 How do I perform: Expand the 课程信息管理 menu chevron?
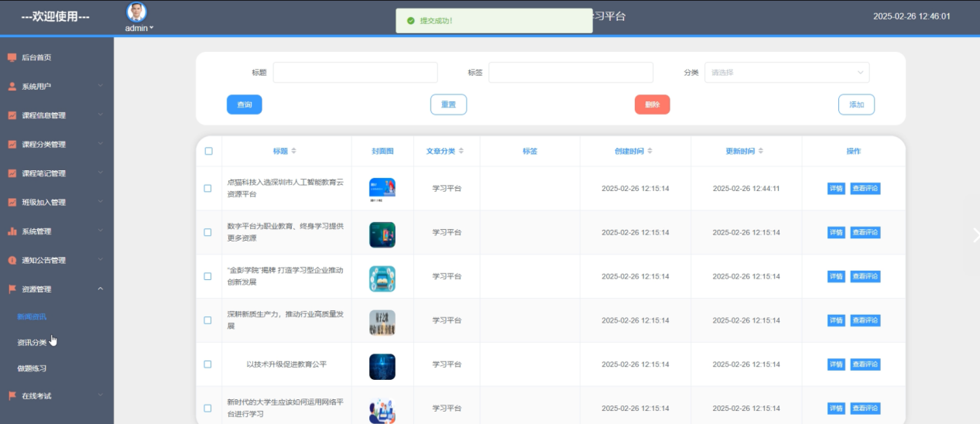click(100, 115)
